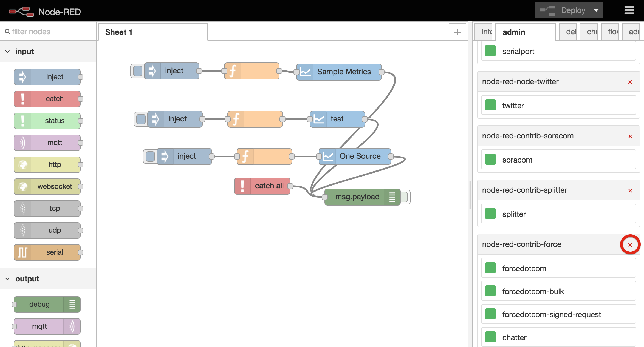Remove the node-red-contrib-force module
The image size is (644, 347).
[x=630, y=245]
